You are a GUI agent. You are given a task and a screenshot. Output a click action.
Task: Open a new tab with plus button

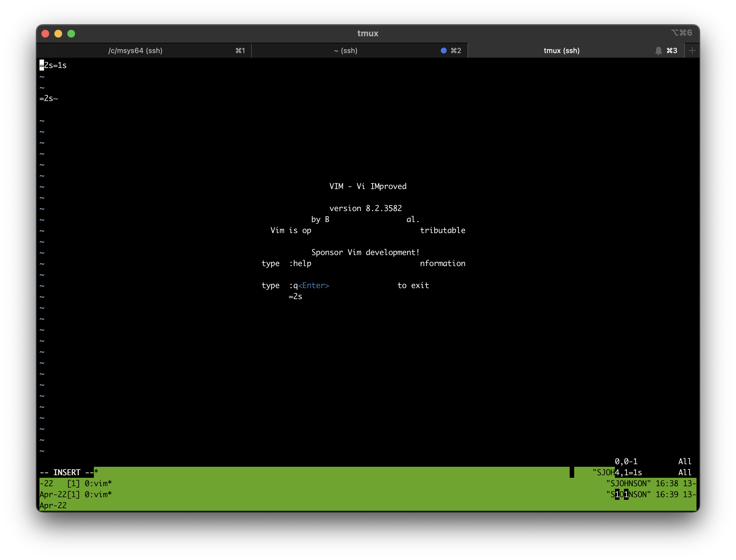pyautogui.click(x=692, y=51)
